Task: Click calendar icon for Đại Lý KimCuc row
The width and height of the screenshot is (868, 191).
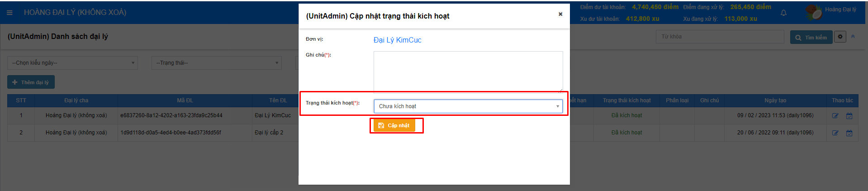Action: coord(849,116)
